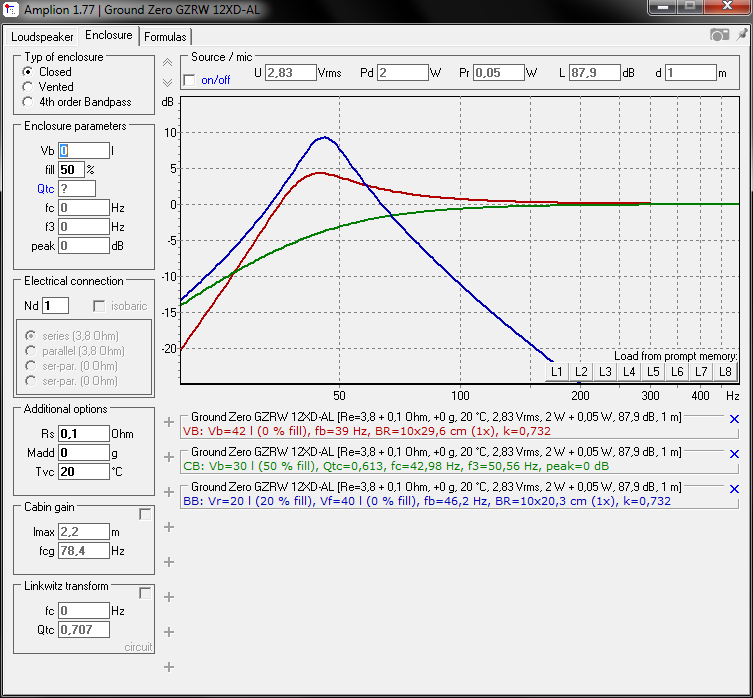
Task: Collapse panel with double up chevron
Action: pos(168,62)
